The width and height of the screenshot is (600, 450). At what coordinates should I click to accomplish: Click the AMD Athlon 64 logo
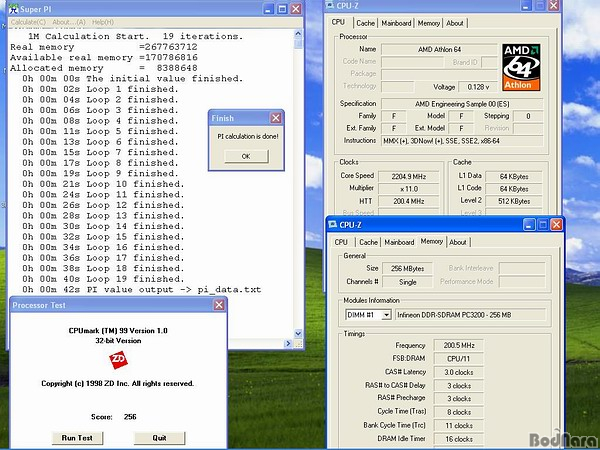point(521,67)
